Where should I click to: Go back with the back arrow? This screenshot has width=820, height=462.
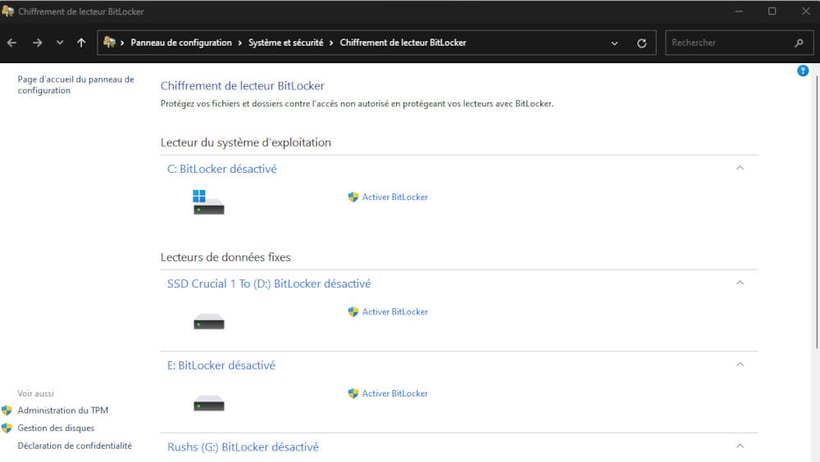coord(12,43)
